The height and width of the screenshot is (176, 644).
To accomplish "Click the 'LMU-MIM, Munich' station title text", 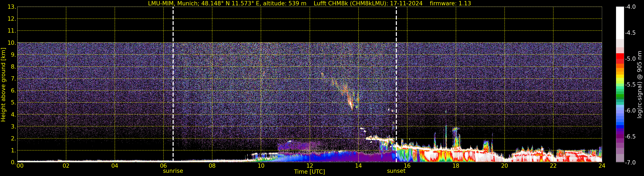I will pyautogui.click(x=173, y=3).
